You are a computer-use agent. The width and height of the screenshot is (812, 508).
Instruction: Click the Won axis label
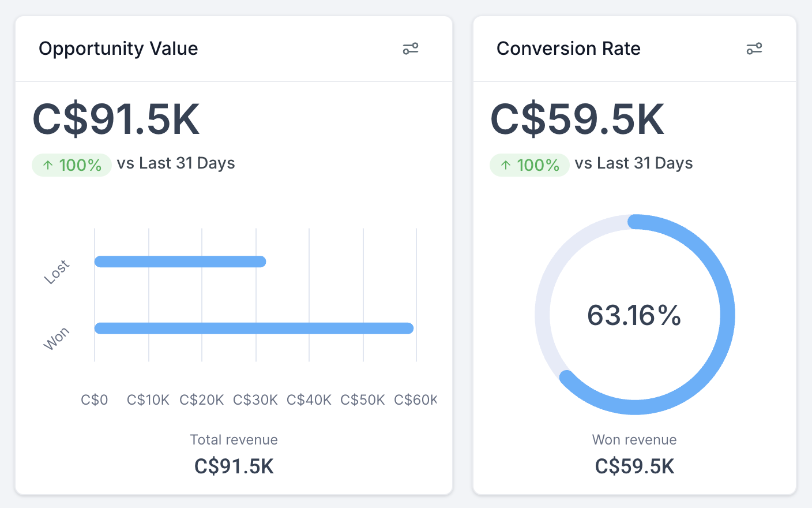(x=56, y=337)
